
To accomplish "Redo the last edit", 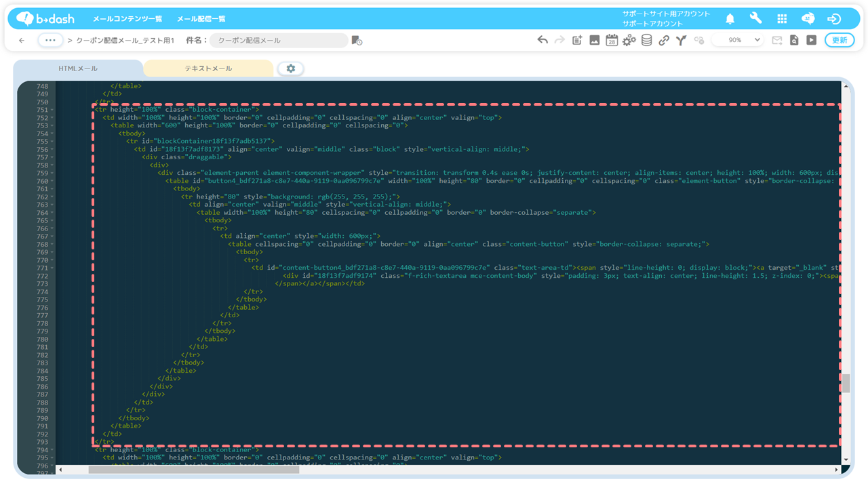I will pos(559,40).
